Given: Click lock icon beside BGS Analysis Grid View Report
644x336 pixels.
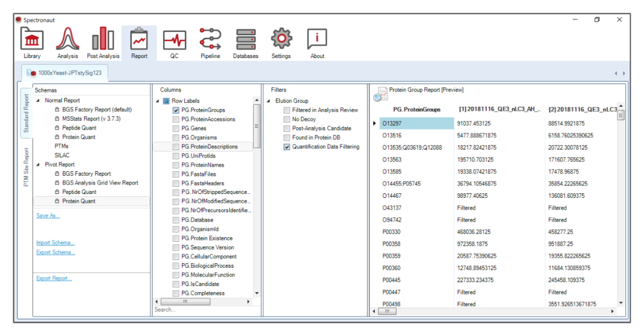Looking at the screenshot, I should (x=57, y=183).
